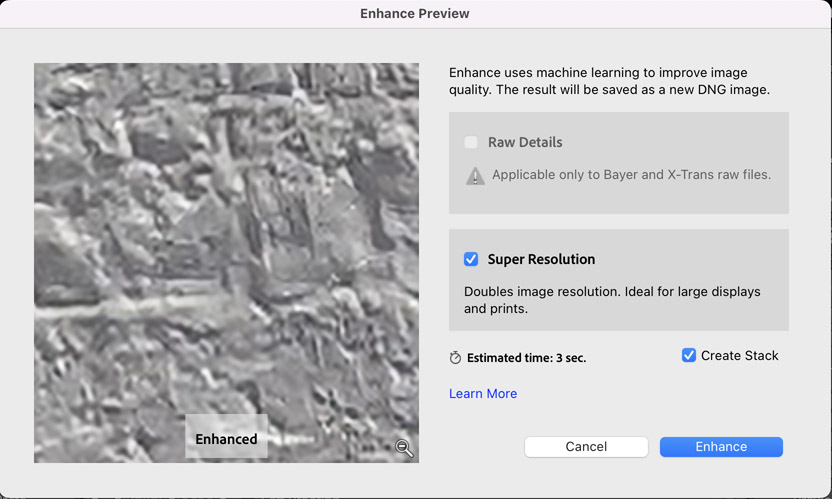Click the warning triangle icon under Raw Details

tap(475, 176)
